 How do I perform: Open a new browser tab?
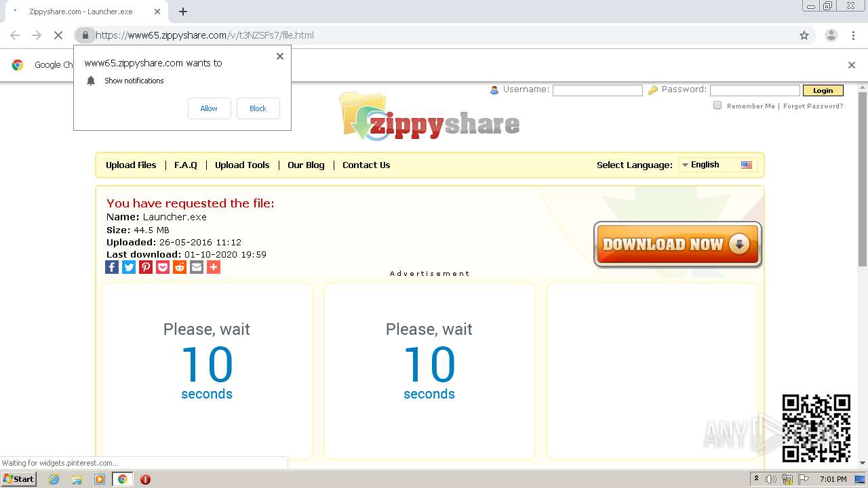pyautogui.click(x=182, y=12)
